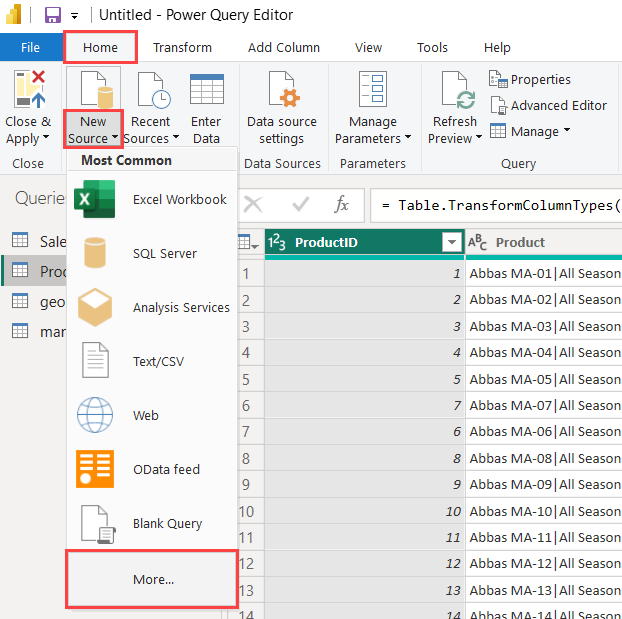The height and width of the screenshot is (619, 622).
Task: Click ProductID value 6
Action: pos(365,432)
